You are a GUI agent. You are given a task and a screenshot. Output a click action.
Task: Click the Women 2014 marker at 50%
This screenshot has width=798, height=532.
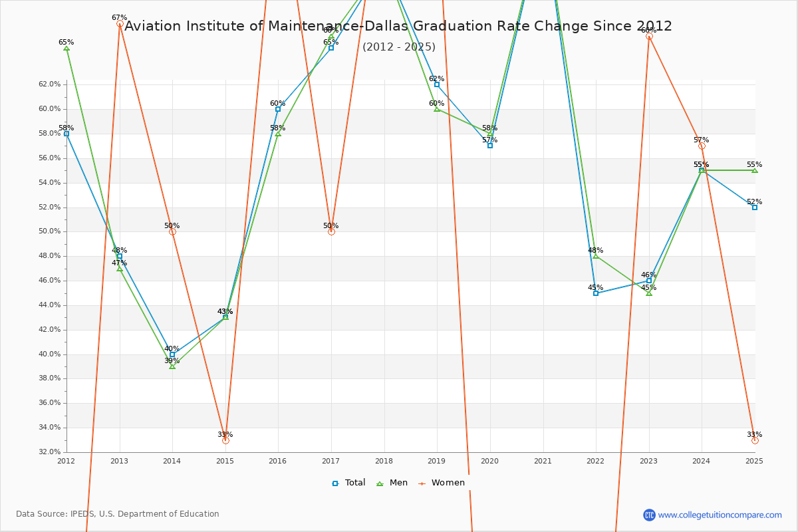click(172, 231)
